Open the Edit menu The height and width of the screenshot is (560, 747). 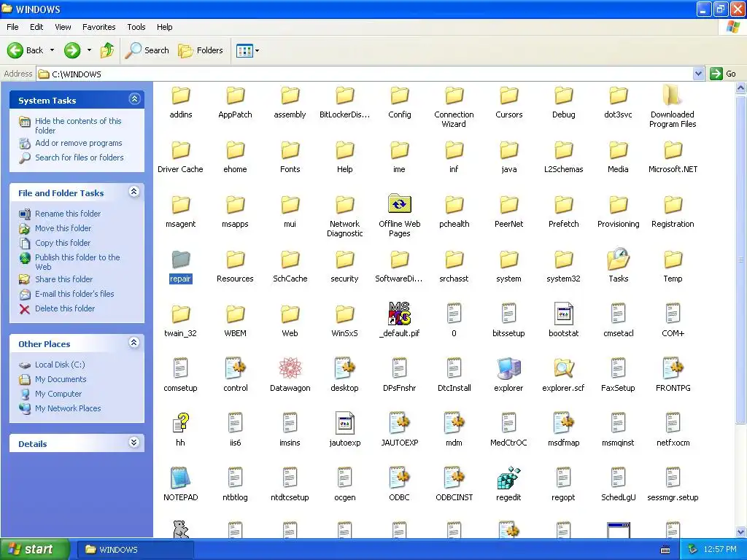(36, 27)
